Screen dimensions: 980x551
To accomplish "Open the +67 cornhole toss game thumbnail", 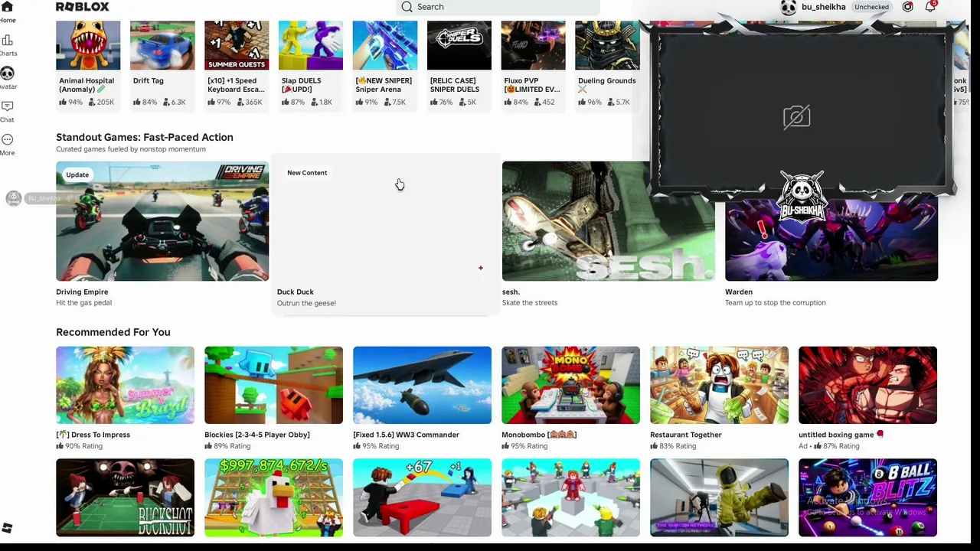I will (x=422, y=497).
